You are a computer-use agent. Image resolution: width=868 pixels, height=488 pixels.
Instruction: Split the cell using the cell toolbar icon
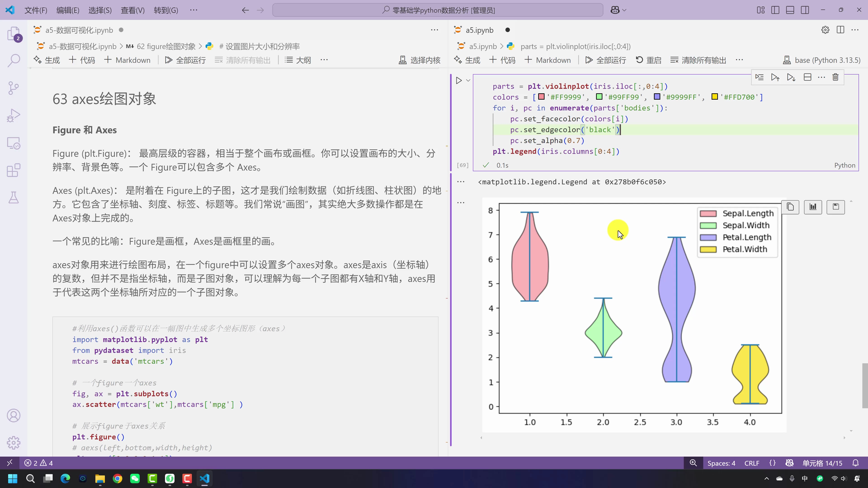(x=807, y=77)
